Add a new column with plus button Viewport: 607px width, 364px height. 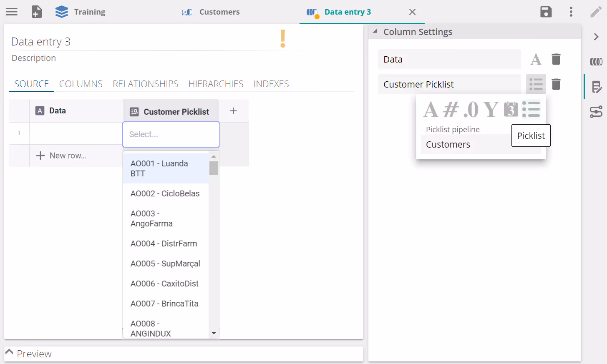pos(234,111)
